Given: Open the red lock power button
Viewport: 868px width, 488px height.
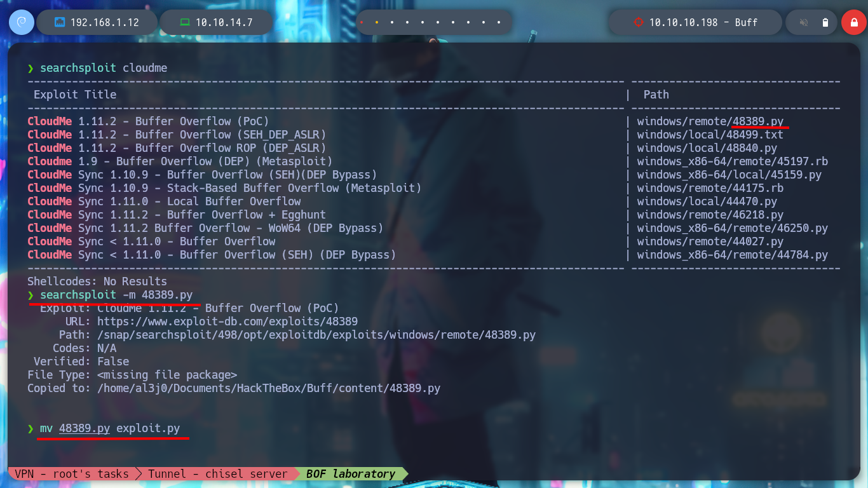Looking at the screenshot, I should coord(853,22).
